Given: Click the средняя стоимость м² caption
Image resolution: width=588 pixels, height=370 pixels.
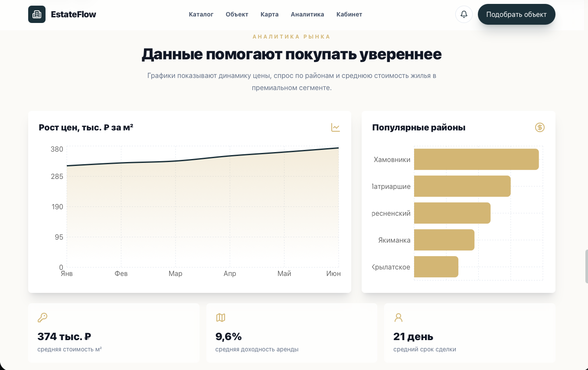Looking at the screenshot, I should click(x=69, y=349).
